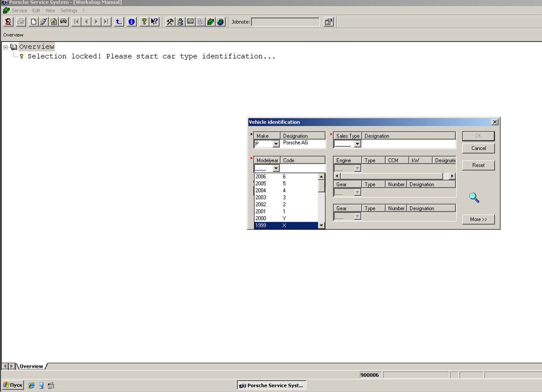Click the Reset button
This screenshot has height=392, width=542.
478,165
